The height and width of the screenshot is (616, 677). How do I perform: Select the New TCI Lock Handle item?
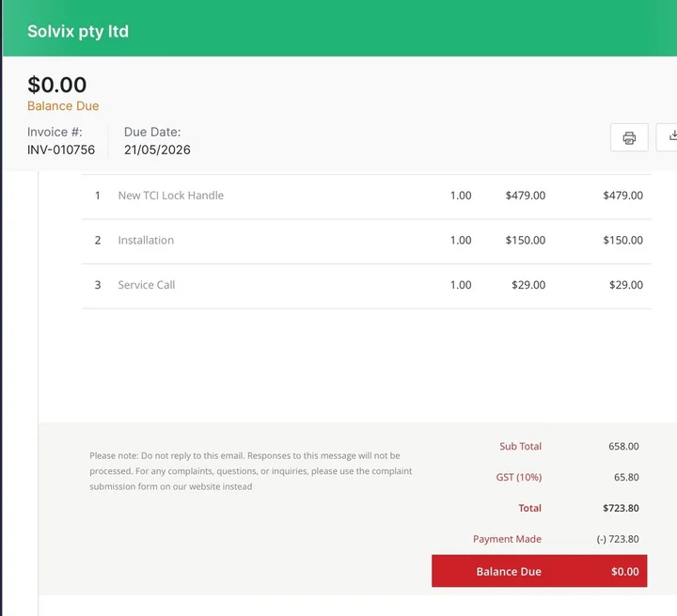pyautogui.click(x=171, y=196)
